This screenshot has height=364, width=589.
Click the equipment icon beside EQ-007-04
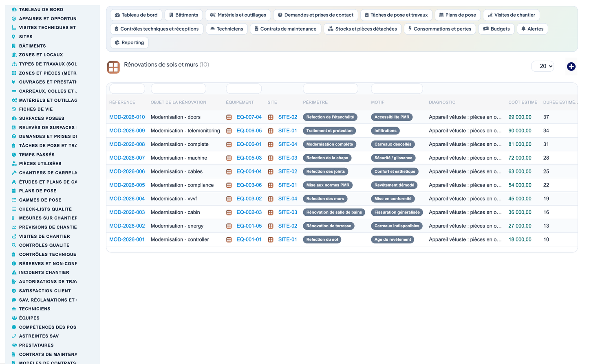pyautogui.click(x=229, y=117)
